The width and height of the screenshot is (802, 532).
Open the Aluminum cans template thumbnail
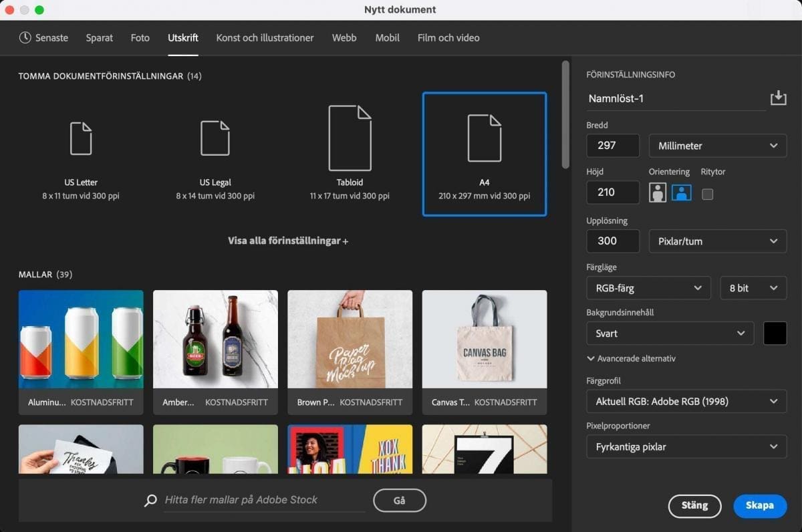81,340
